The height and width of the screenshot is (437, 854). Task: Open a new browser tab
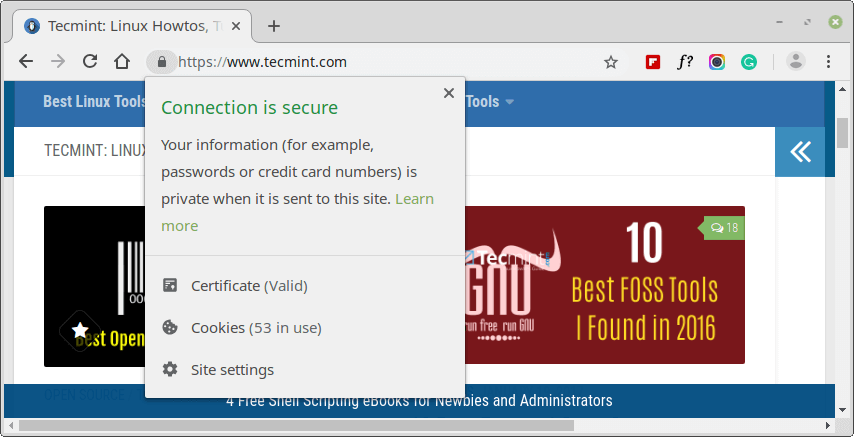[274, 26]
